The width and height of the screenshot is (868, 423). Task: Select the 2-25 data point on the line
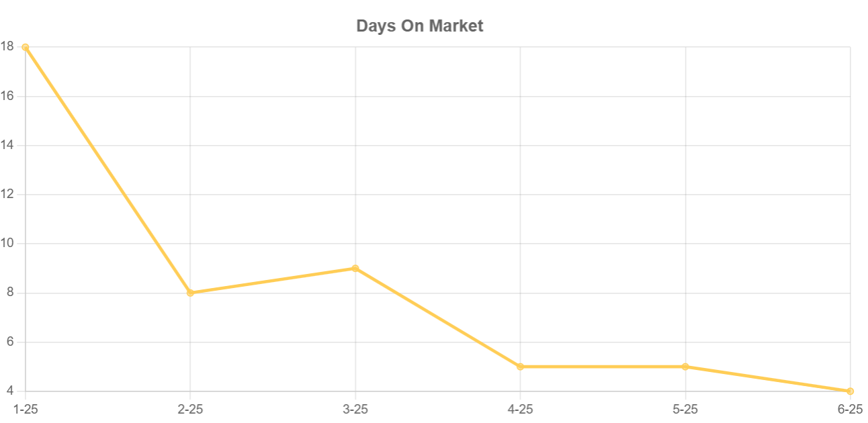(x=190, y=293)
